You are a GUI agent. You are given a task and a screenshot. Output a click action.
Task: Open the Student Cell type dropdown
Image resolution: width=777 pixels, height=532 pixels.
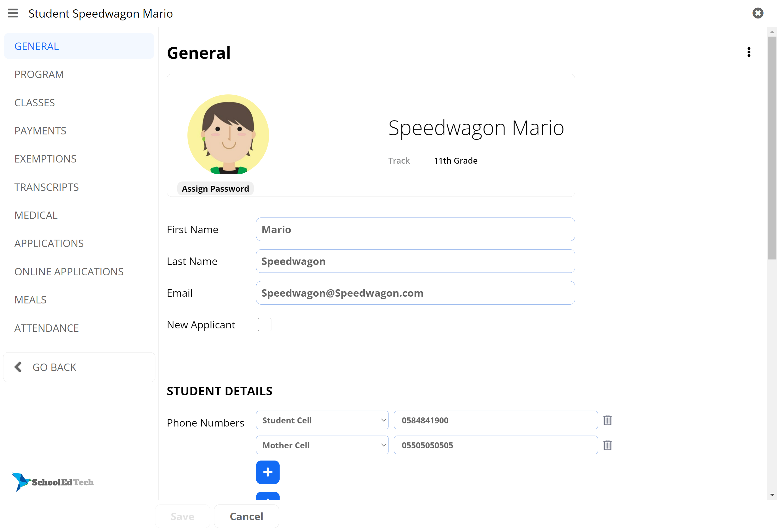[x=322, y=420]
